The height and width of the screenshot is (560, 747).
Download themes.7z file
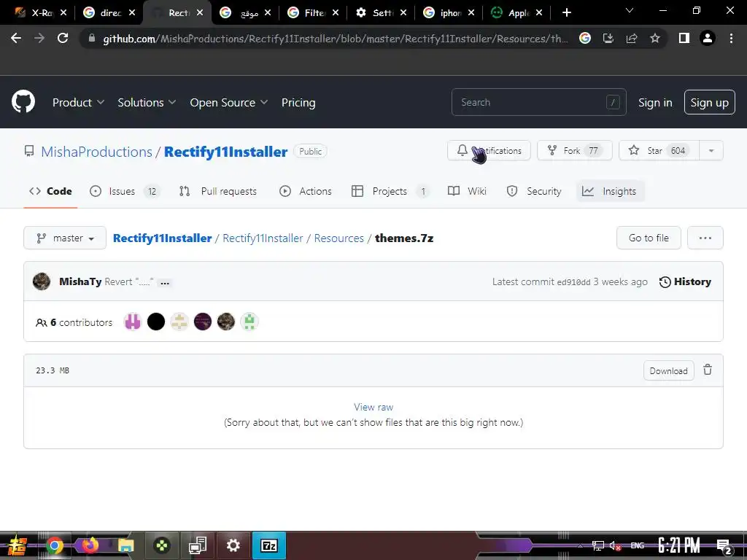coord(668,370)
